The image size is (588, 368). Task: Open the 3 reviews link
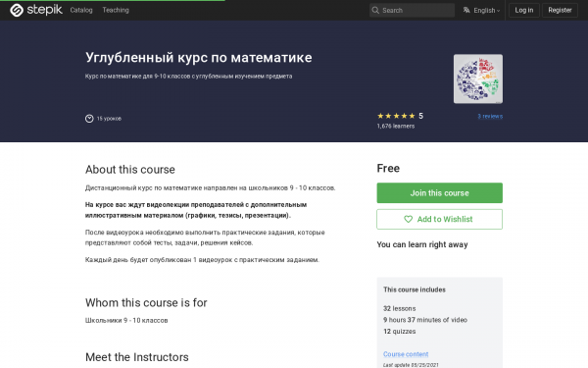click(490, 117)
